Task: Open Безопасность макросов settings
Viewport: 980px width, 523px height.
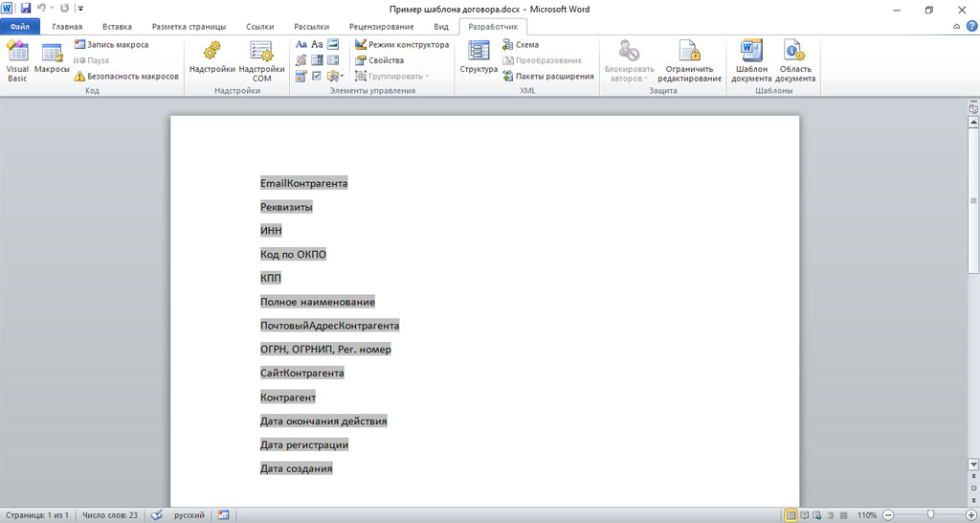Action: [126, 76]
